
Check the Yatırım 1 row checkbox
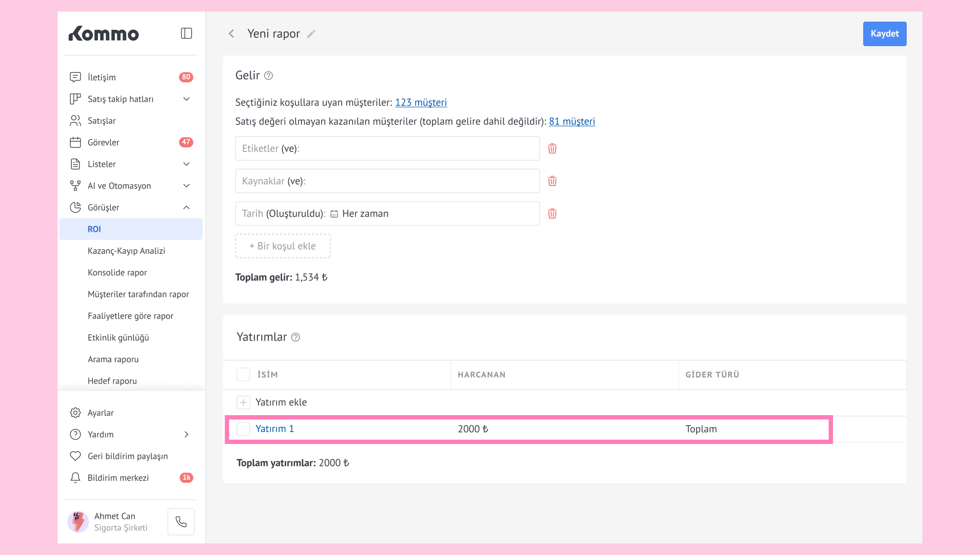pyautogui.click(x=243, y=429)
